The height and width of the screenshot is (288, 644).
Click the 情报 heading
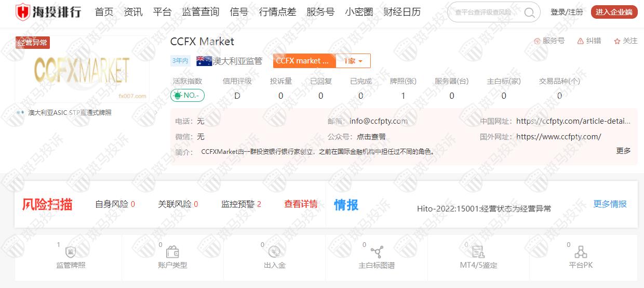coord(346,204)
